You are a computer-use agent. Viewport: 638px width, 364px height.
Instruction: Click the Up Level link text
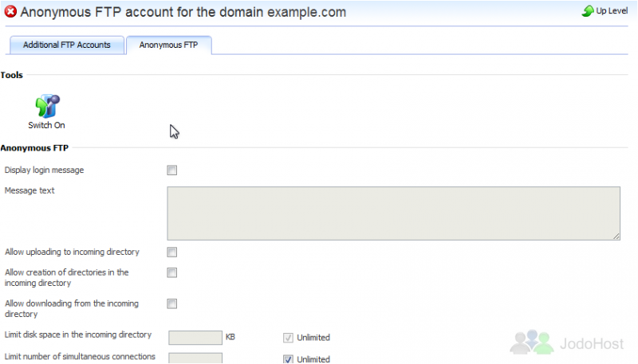click(612, 11)
